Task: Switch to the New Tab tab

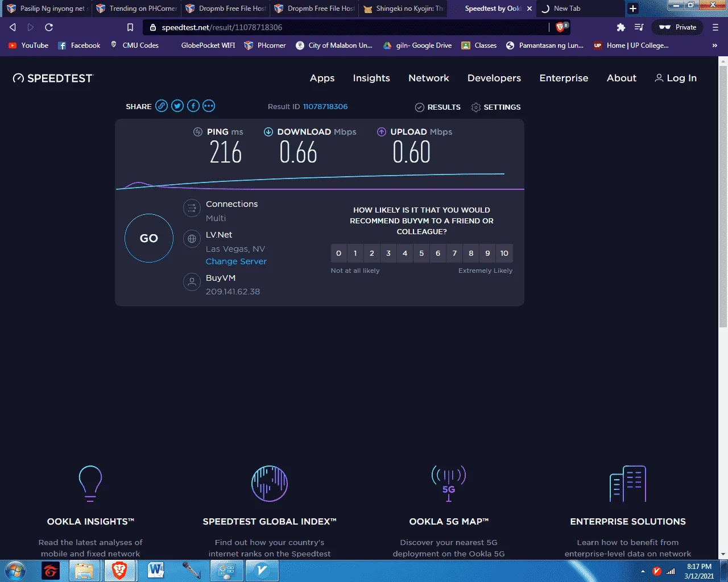Action: (579, 9)
